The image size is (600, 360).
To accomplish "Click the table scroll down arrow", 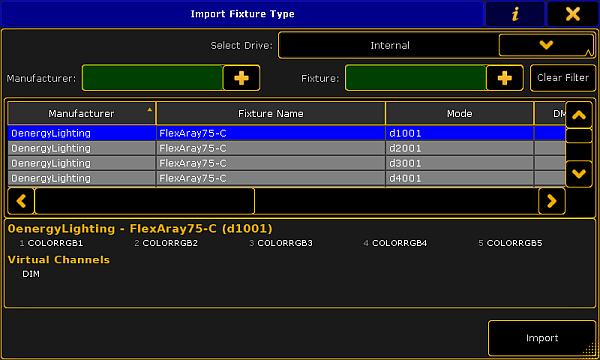I will coord(579,174).
